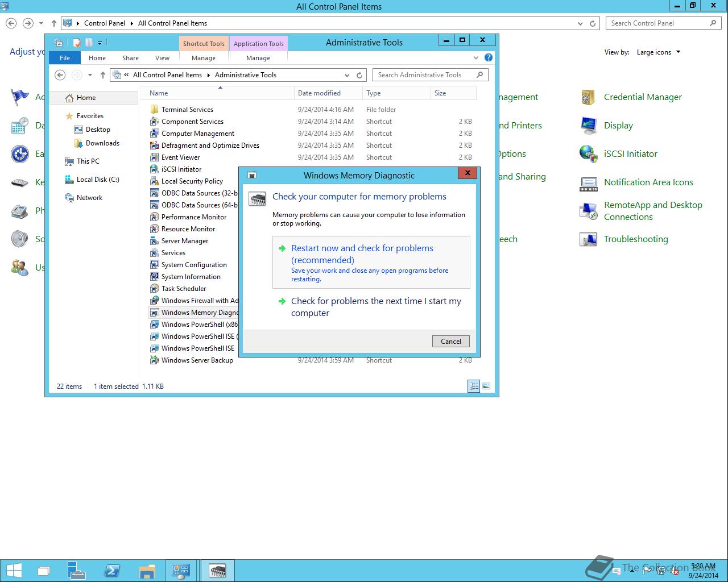
Task: Open the Troubleshooting control panel icon
Action: point(588,239)
